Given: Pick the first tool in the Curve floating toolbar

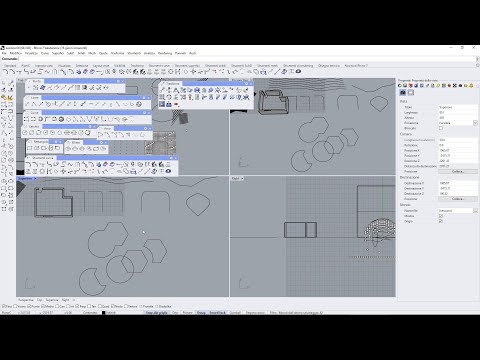Looking at the screenshot, I should point(27,119).
